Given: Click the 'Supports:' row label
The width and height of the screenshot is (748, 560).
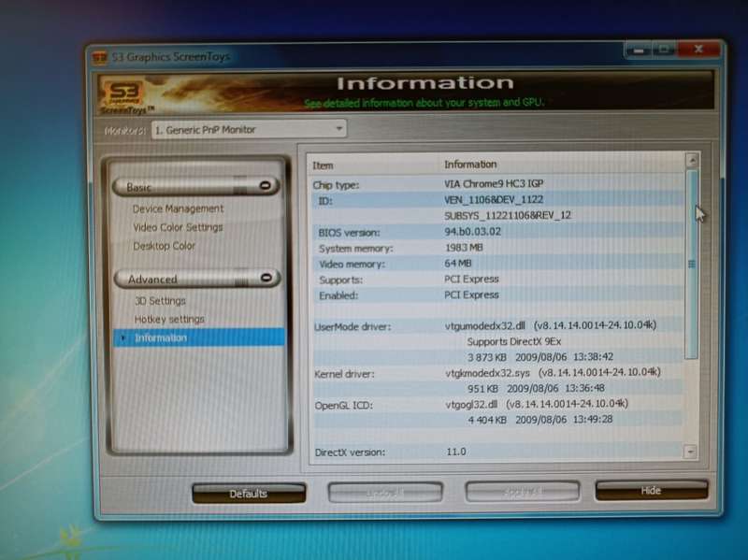Looking at the screenshot, I should click(340, 280).
